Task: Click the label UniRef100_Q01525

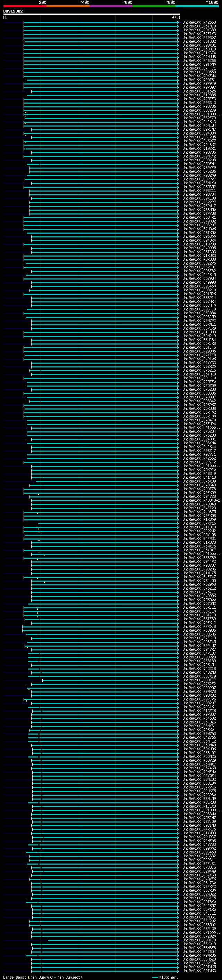Action: click(199, 91)
